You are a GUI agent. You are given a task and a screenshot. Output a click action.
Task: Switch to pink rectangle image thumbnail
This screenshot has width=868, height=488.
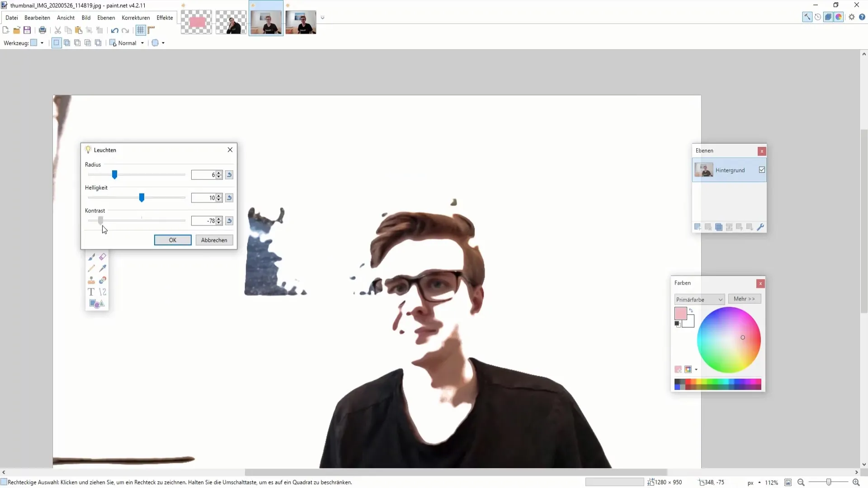[196, 22]
